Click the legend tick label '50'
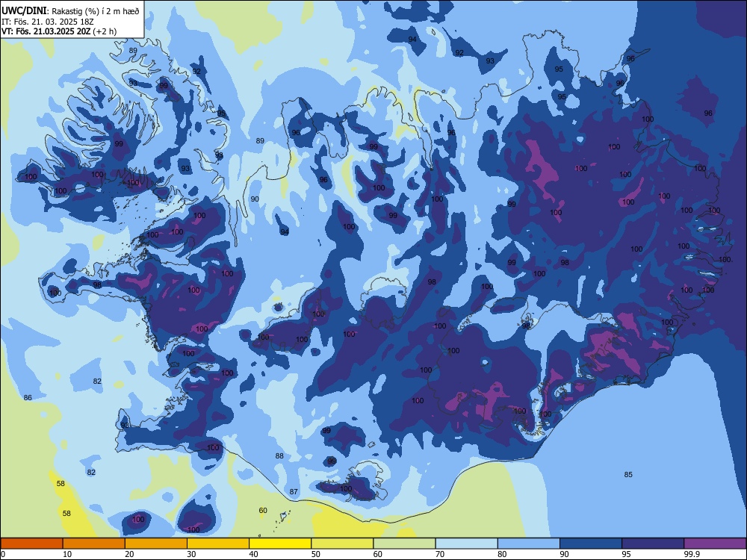 [x=315, y=554]
